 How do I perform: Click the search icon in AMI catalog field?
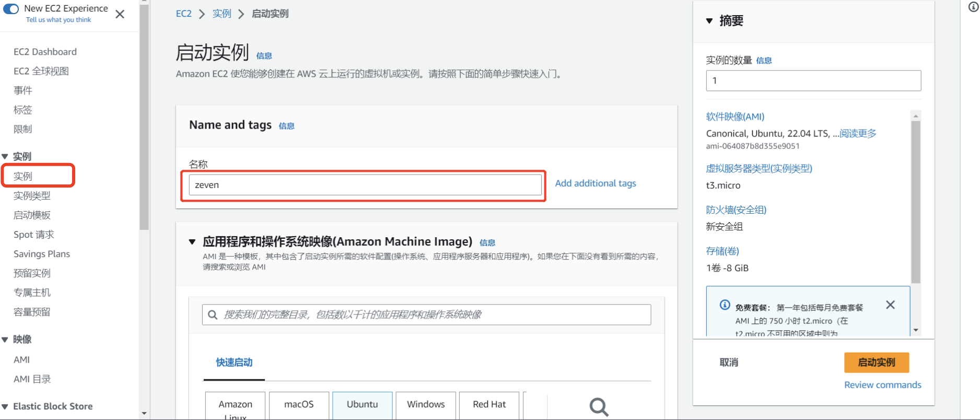point(213,314)
